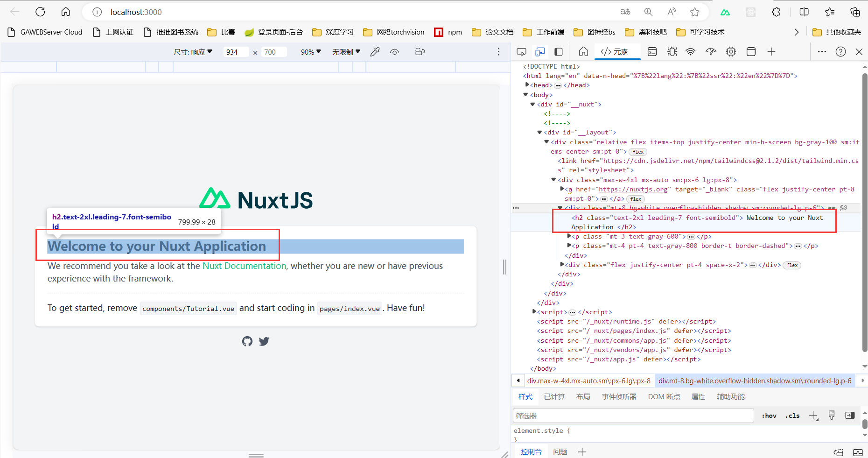Screen dimensions: 868x458
Task: Open the Application panel icon
Action: (x=751, y=52)
